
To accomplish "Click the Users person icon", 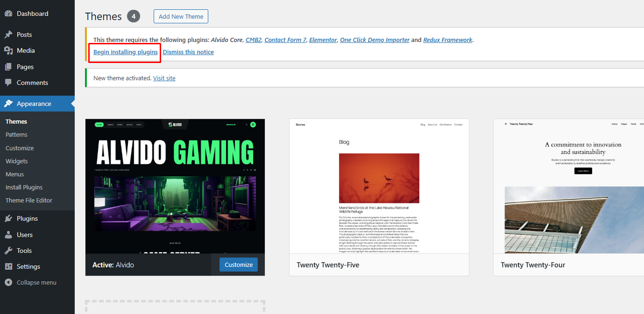I will point(8,235).
